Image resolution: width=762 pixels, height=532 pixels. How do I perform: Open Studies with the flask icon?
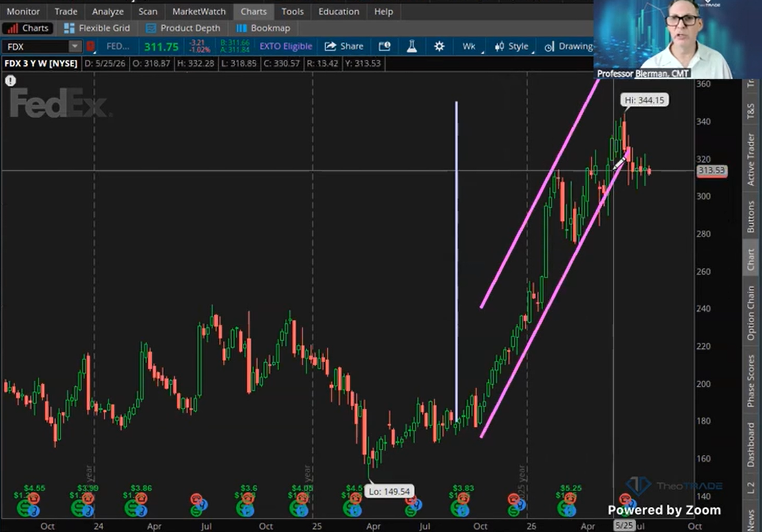(412, 46)
